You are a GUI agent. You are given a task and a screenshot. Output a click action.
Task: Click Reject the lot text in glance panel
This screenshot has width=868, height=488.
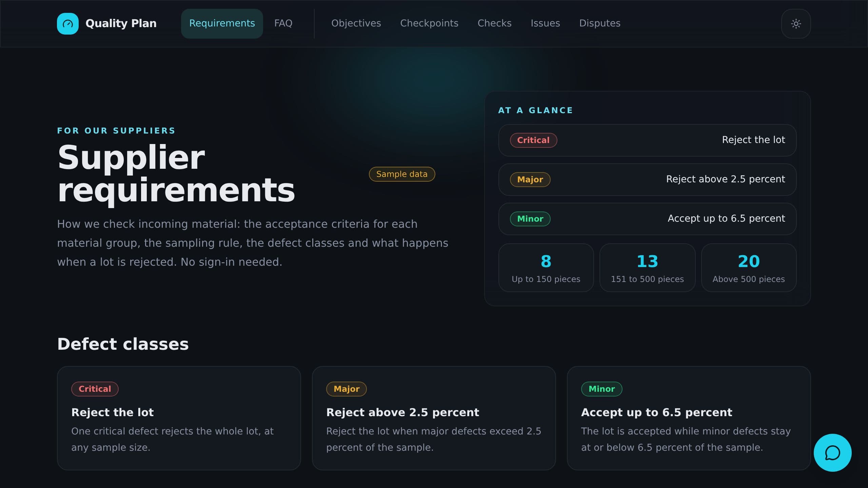point(753,140)
